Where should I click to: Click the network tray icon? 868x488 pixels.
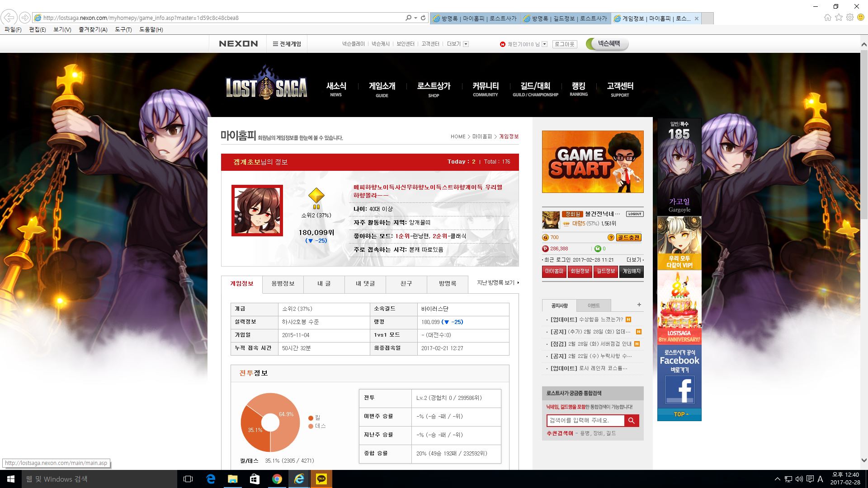(x=788, y=479)
